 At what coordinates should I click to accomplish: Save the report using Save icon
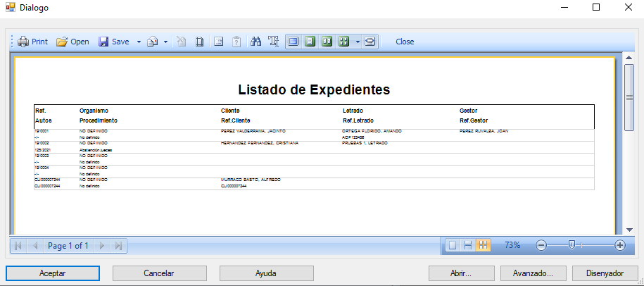tap(113, 42)
